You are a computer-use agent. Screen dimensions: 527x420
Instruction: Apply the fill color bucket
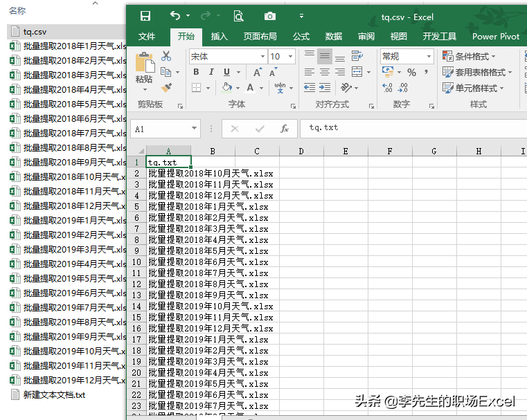(227, 88)
